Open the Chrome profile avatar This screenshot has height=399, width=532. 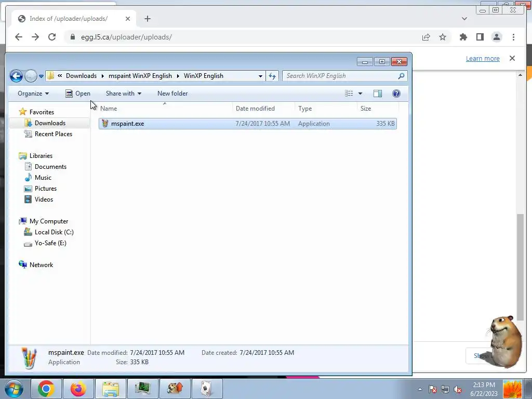tap(496, 37)
